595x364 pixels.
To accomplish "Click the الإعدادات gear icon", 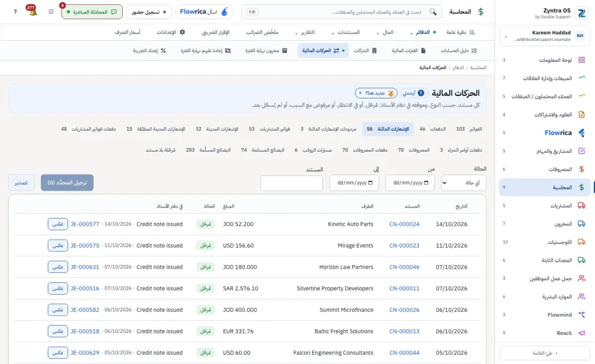I will [182, 32].
